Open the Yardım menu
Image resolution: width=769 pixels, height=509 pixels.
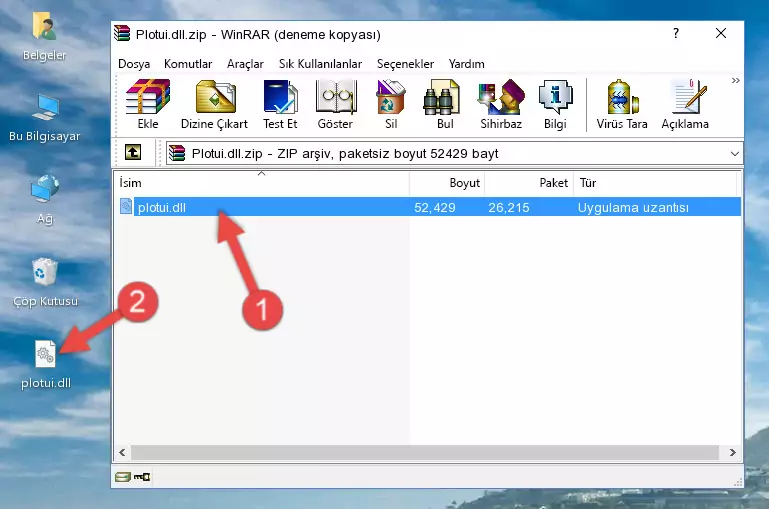click(466, 64)
